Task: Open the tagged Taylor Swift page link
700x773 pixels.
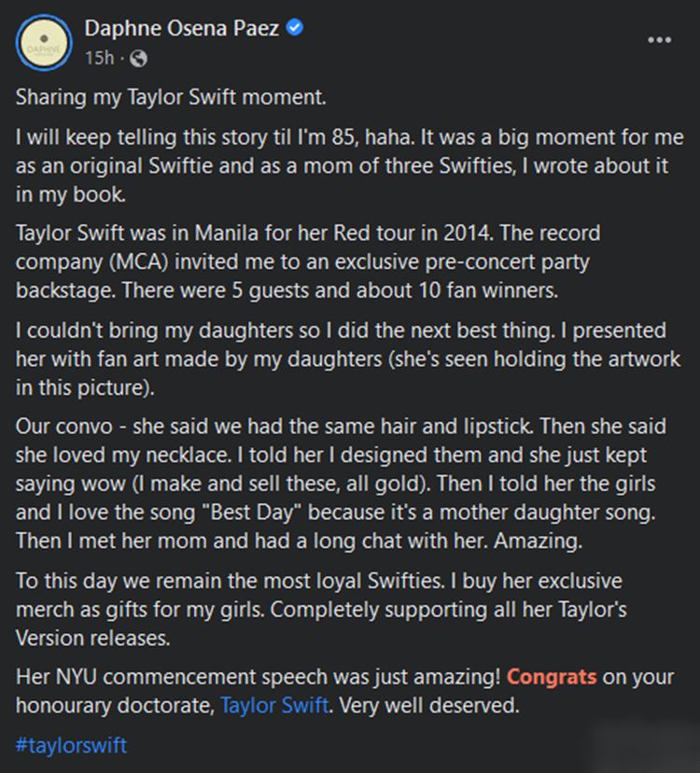Action: pyautogui.click(x=274, y=705)
